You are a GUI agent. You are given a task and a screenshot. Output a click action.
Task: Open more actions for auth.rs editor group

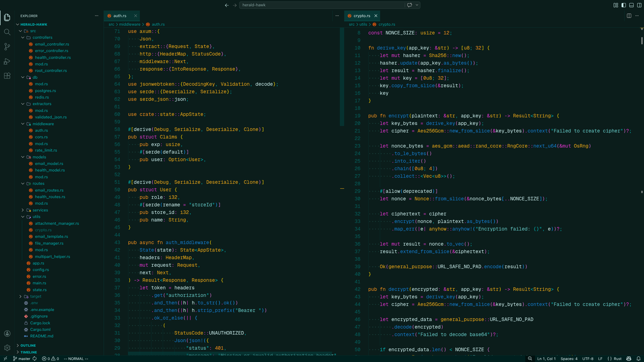click(337, 16)
